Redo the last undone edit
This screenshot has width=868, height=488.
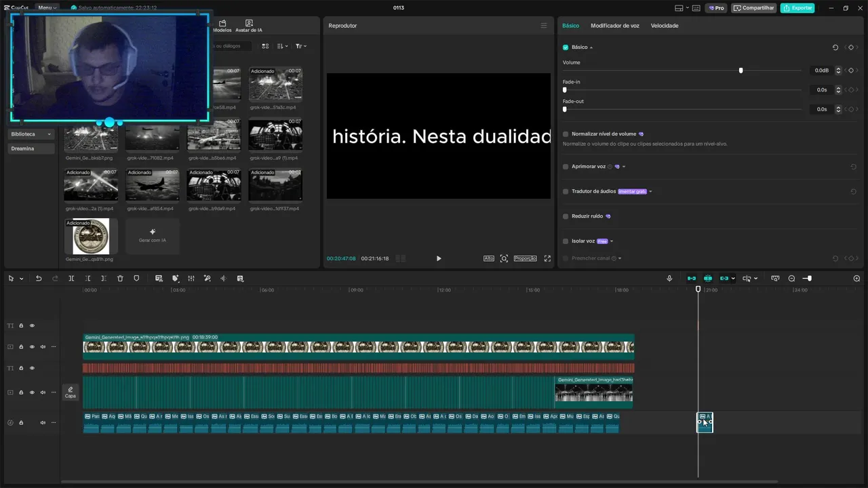[x=55, y=279]
